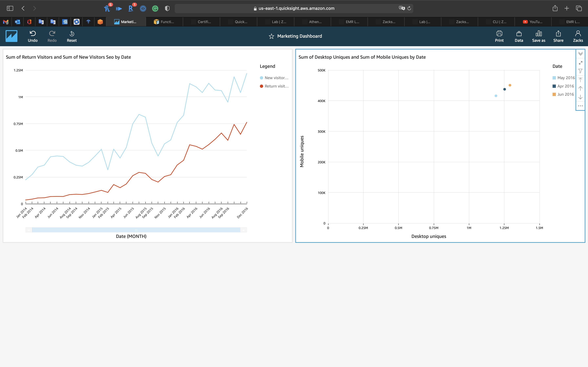This screenshot has width=588, height=367.
Task: Click the date range scrollbar under line chart
Action: tap(136, 230)
